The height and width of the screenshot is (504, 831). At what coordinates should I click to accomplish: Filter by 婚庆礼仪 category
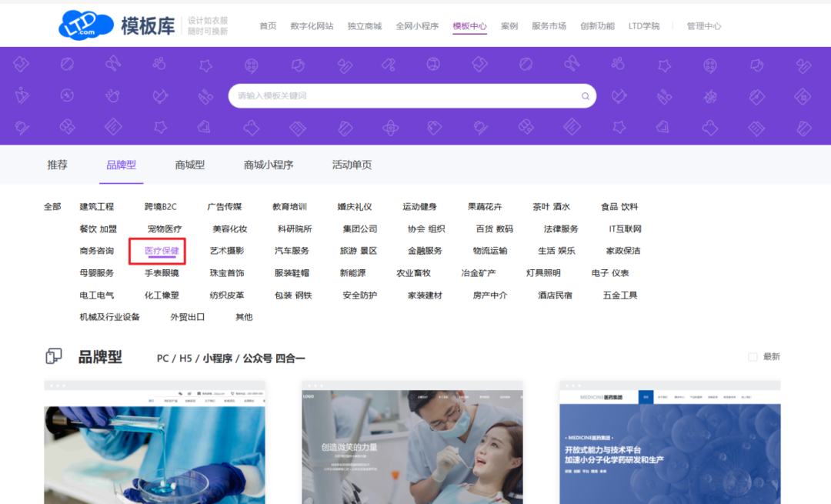355,207
